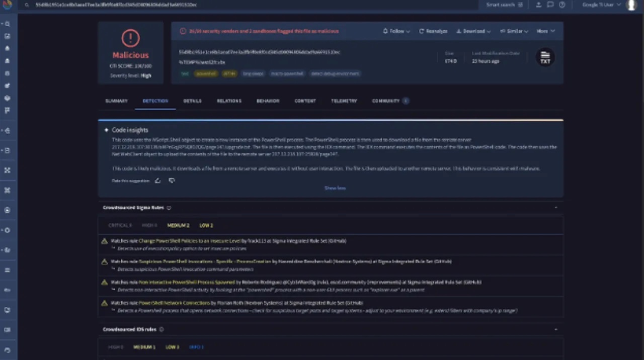This screenshot has height=360, width=644.
Task: Open rule Non Interactive PowerShell Process Spawned
Action: (x=186, y=283)
